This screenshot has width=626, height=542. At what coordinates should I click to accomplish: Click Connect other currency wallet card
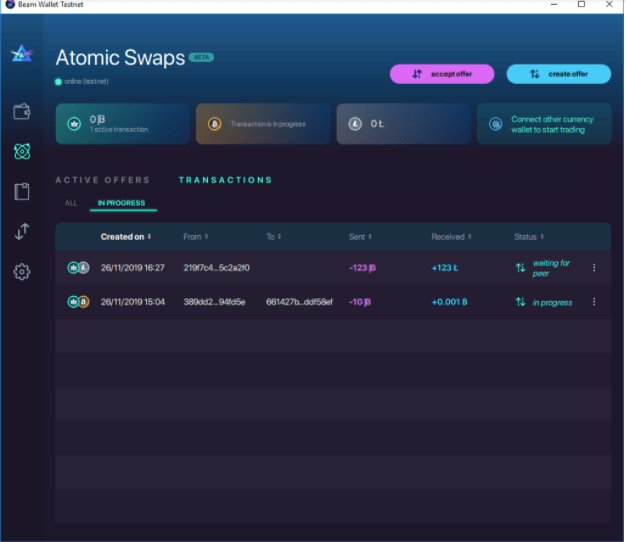tap(543, 124)
